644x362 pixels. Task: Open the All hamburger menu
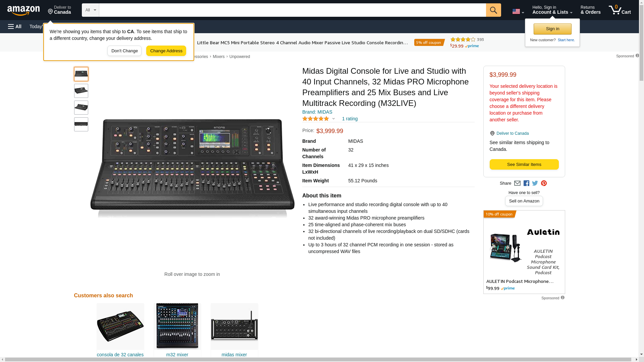(x=15, y=26)
